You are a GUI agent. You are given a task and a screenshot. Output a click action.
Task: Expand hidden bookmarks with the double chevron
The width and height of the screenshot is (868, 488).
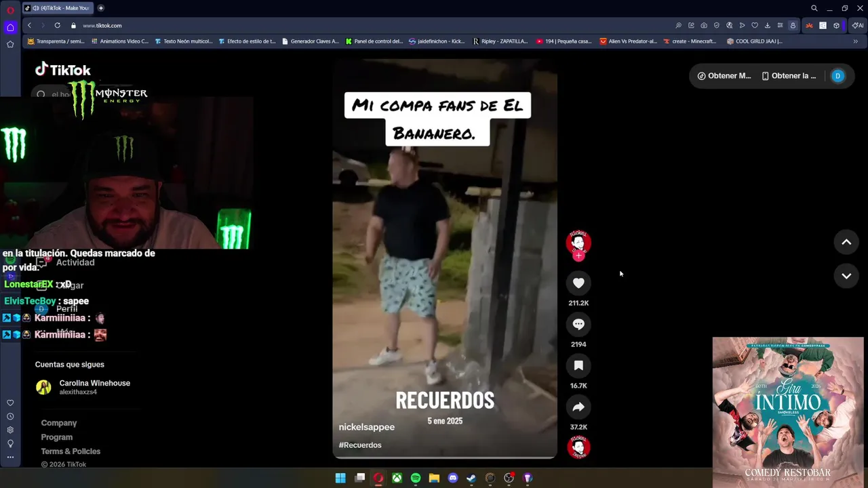pyautogui.click(x=856, y=41)
